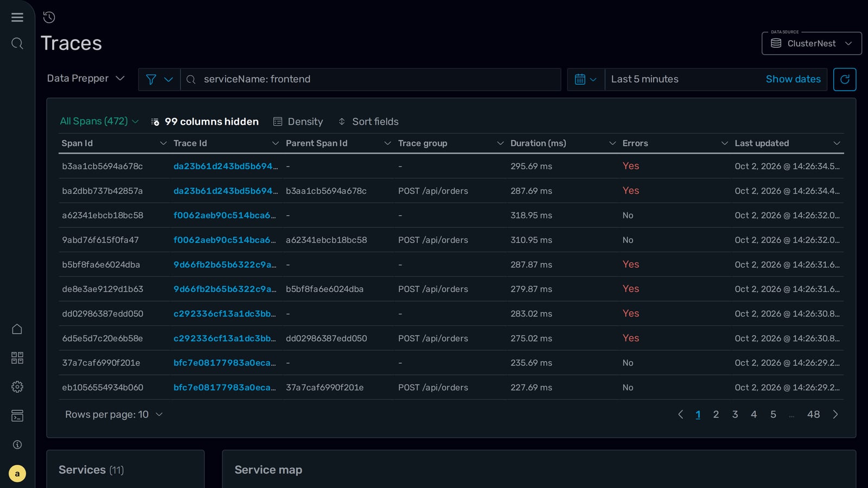Go to next page of results
Image resolution: width=868 pixels, height=488 pixels.
[x=835, y=414]
